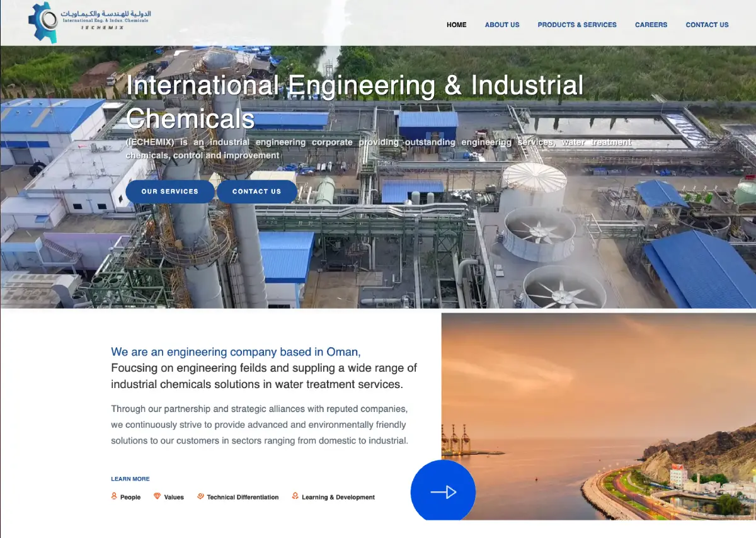The width and height of the screenshot is (756, 538).
Task: Select the Technical Differentiation label
Action: click(x=243, y=497)
